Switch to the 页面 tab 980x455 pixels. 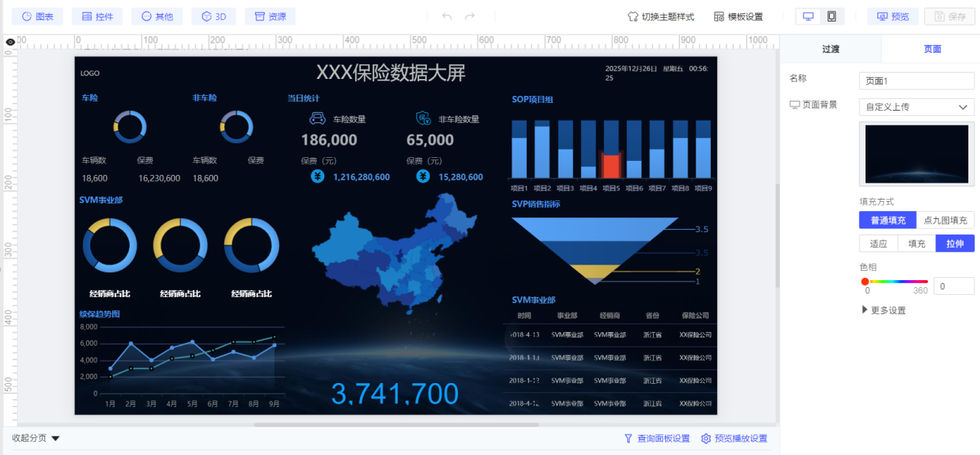932,49
